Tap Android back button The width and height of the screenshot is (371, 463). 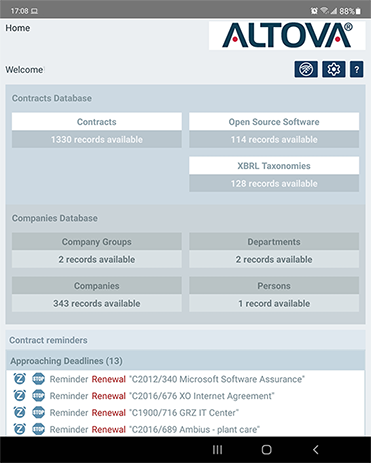(x=316, y=450)
